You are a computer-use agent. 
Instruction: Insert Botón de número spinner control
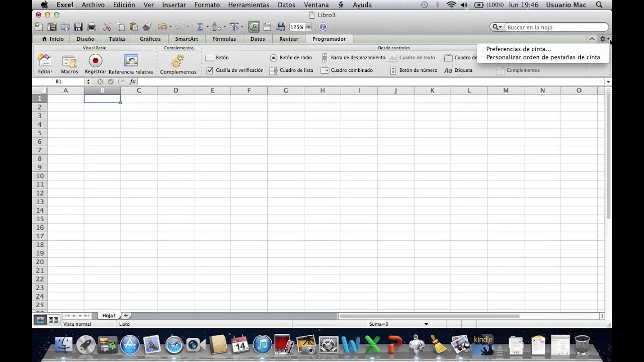pos(414,70)
